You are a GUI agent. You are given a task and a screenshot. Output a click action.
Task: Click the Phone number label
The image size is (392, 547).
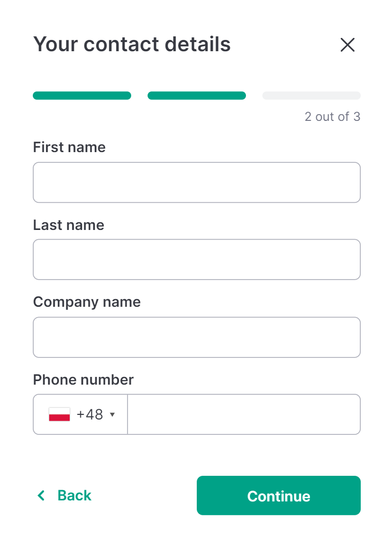84,380
